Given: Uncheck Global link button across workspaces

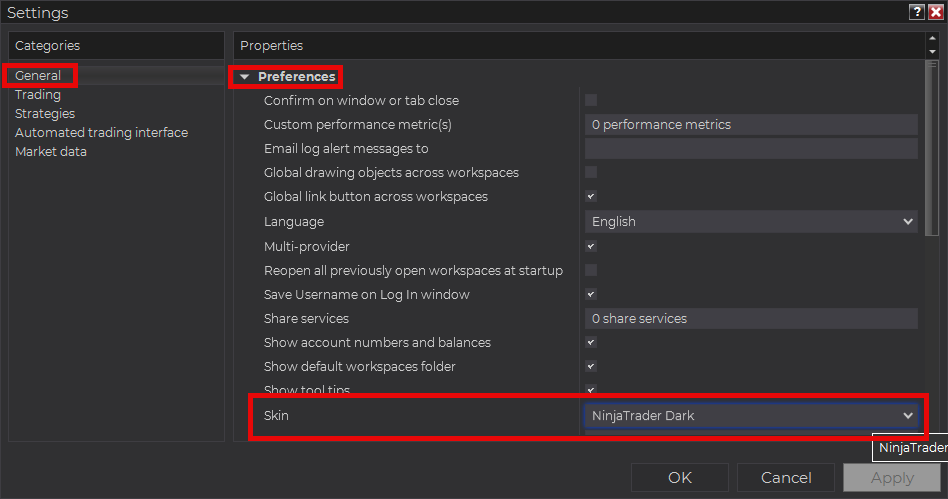Looking at the screenshot, I should [x=591, y=197].
